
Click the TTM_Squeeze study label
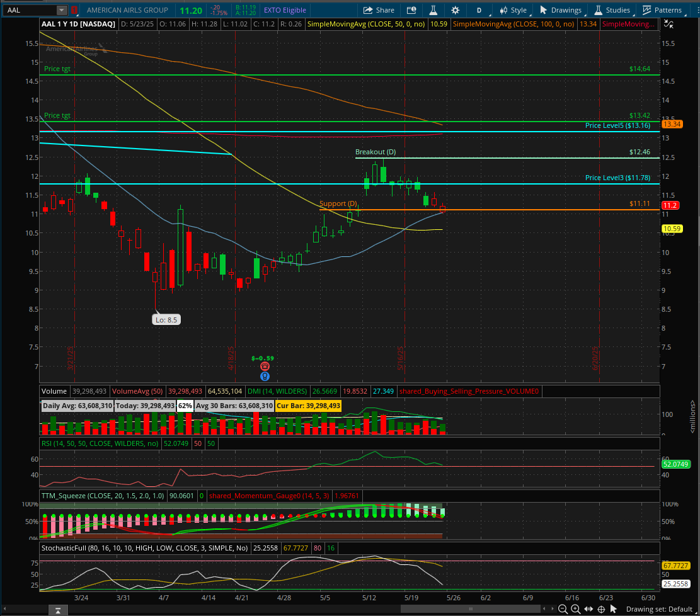[x=103, y=496]
